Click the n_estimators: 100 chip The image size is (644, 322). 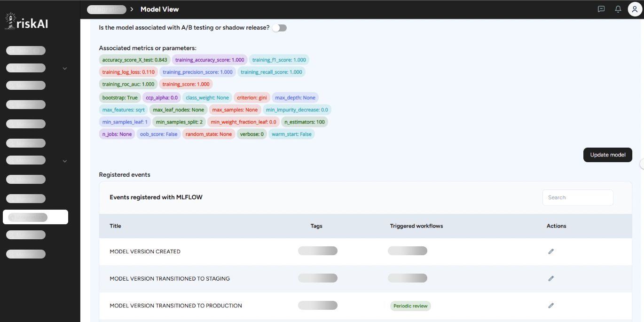305,122
